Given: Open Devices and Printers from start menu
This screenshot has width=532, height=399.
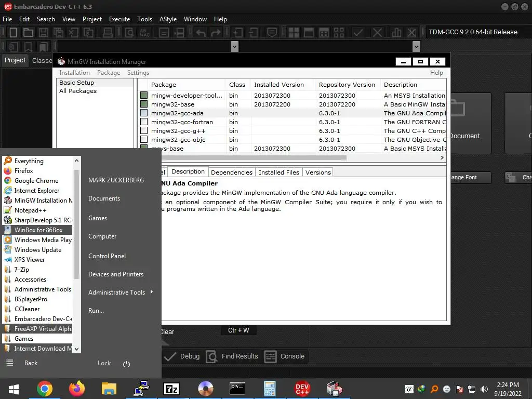Looking at the screenshot, I should tap(116, 274).
